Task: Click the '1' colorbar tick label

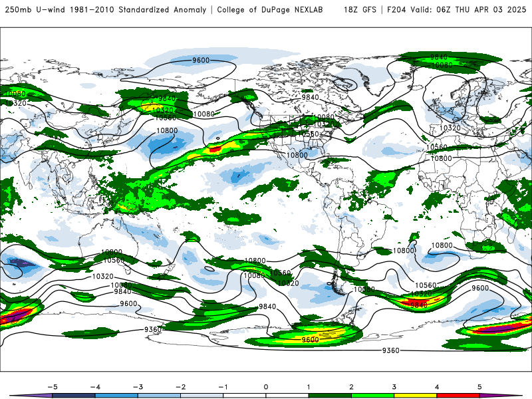Action: (x=309, y=387)
